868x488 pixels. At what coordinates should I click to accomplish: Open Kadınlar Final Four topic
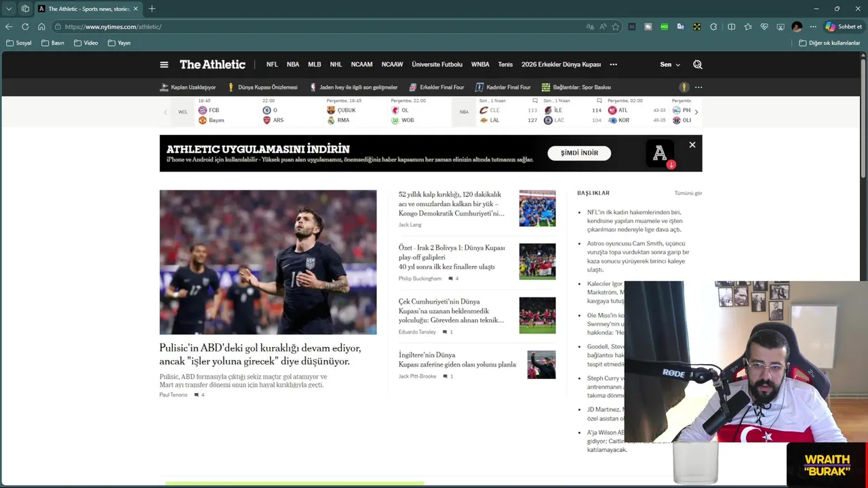coord(502,87)
